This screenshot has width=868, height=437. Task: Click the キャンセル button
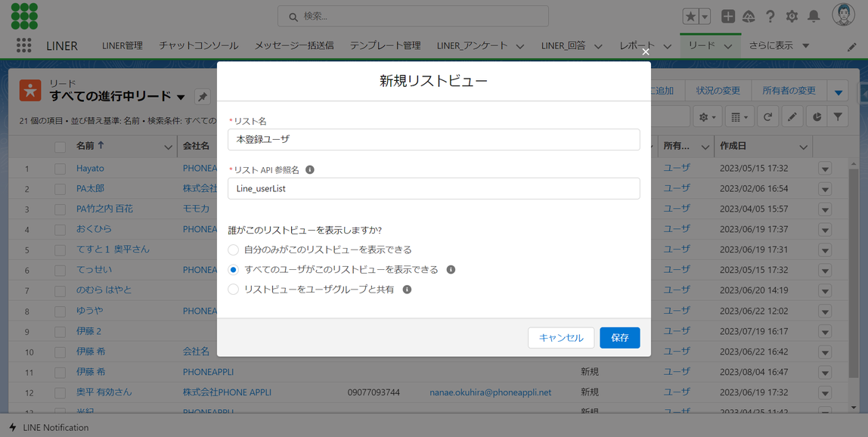tap(561, 338)
